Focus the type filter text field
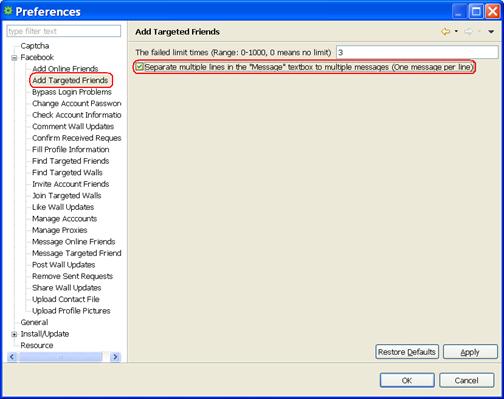The width and height of the screenshot is (504, 399). click(x=64, y=31)
